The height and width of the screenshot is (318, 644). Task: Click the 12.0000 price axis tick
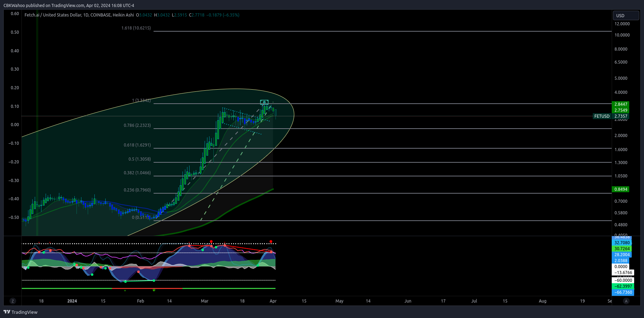[x=622, y=24]
